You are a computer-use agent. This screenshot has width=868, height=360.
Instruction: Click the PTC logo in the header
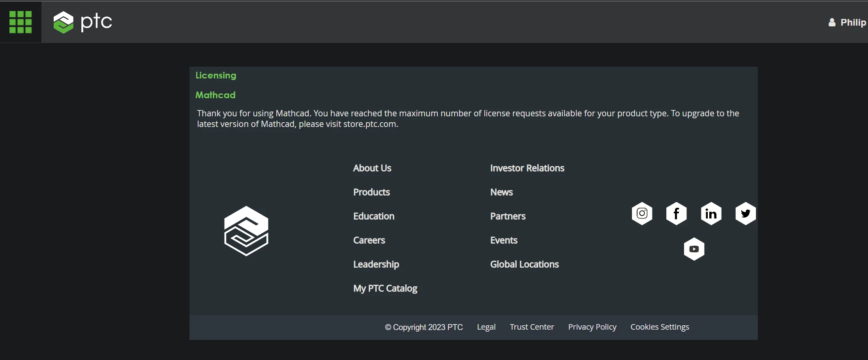[82, 22]
